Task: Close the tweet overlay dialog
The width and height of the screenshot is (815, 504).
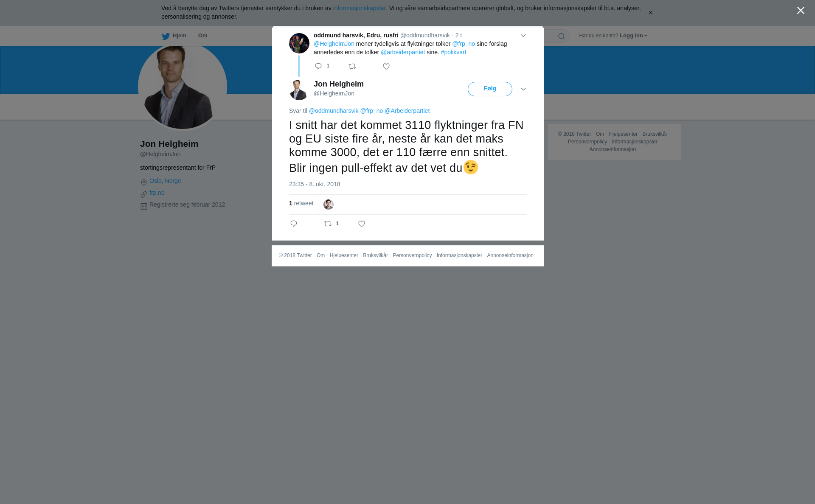Action: point(801,11)
